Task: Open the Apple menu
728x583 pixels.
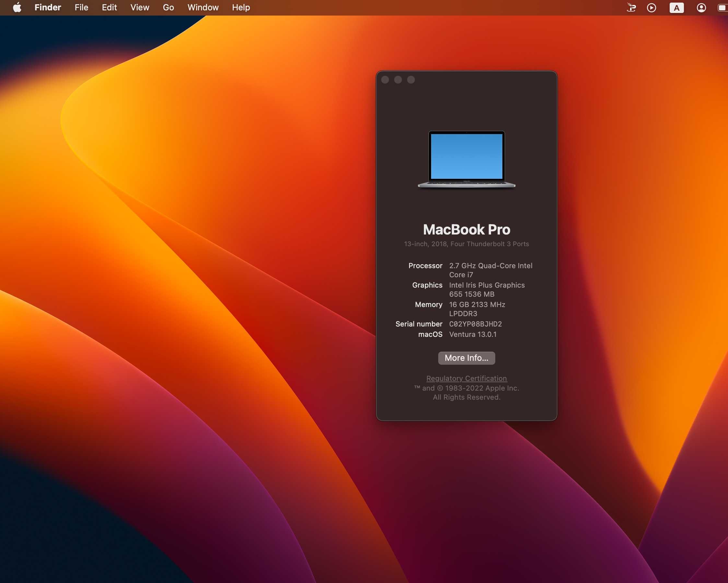Action: [x=17, y=7]
